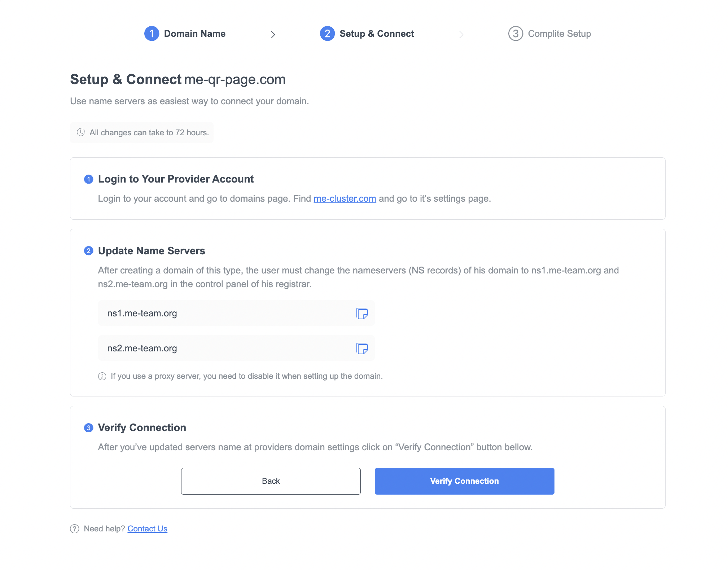Click step 2 circle in wizard header
The image size is (728, 570).
327,34
